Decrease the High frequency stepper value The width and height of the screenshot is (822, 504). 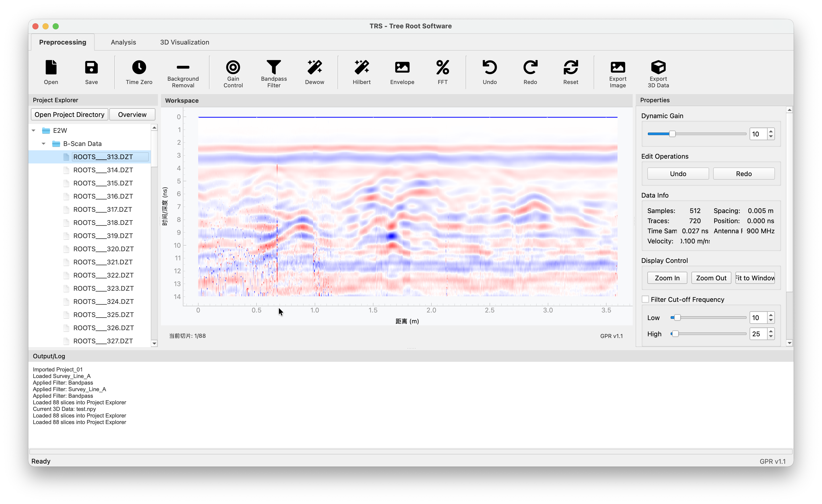(771, 337)
